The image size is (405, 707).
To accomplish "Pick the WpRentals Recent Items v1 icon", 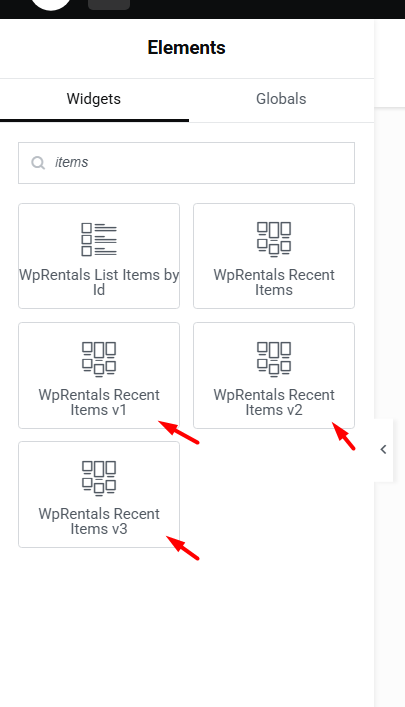I will coord(99,359).
